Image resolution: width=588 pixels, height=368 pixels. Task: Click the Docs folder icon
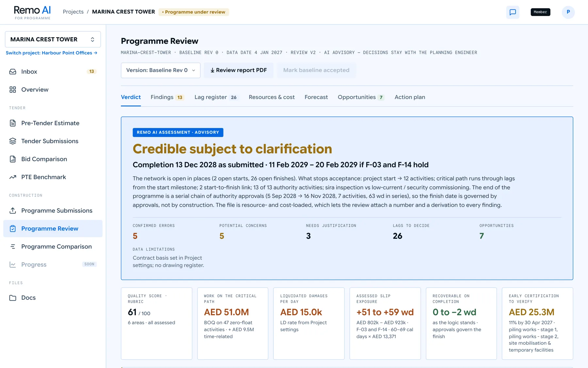point(13,298)
